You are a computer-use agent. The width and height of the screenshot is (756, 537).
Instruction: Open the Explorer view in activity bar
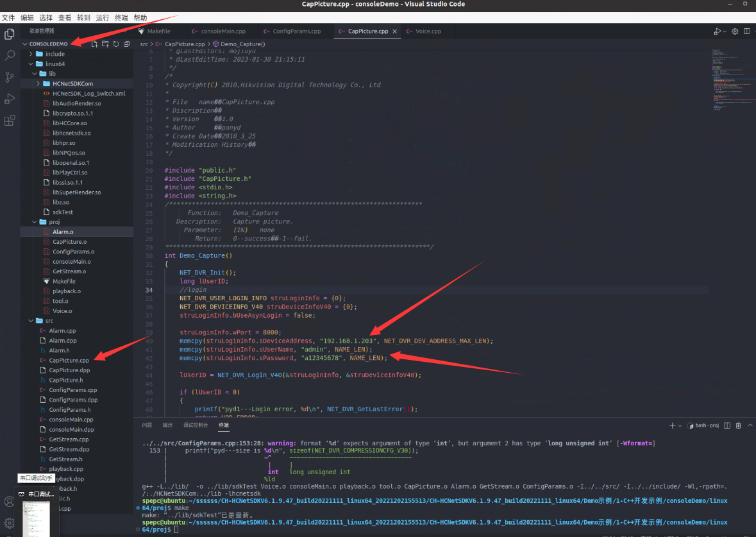[9, 34]
